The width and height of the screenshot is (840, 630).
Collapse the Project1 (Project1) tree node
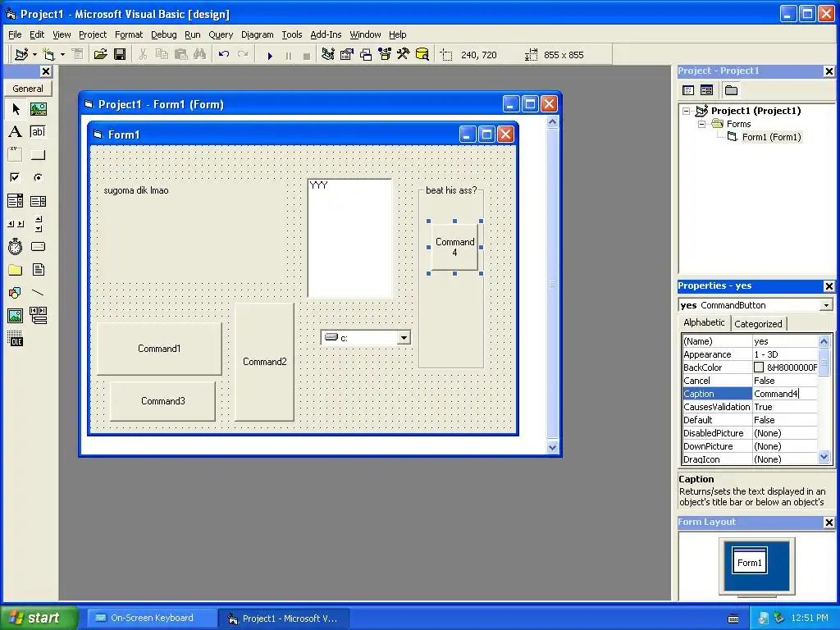tap(687, 111)
